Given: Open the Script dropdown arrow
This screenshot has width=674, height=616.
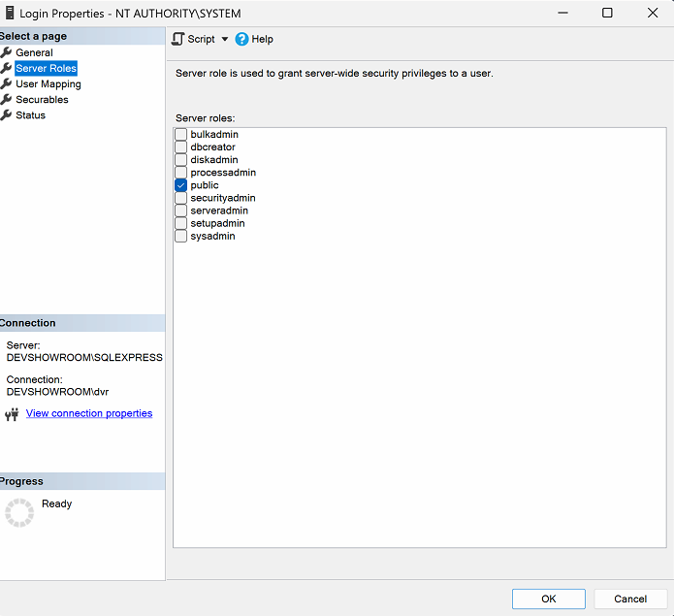Looking at the screenshot, I should pyautogui.click(x=225, y=40).
